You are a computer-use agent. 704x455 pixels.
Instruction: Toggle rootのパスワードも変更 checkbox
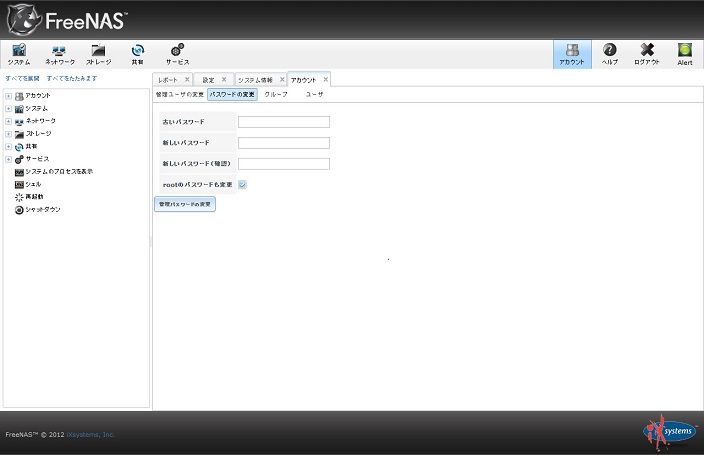[x=243, y=185]
